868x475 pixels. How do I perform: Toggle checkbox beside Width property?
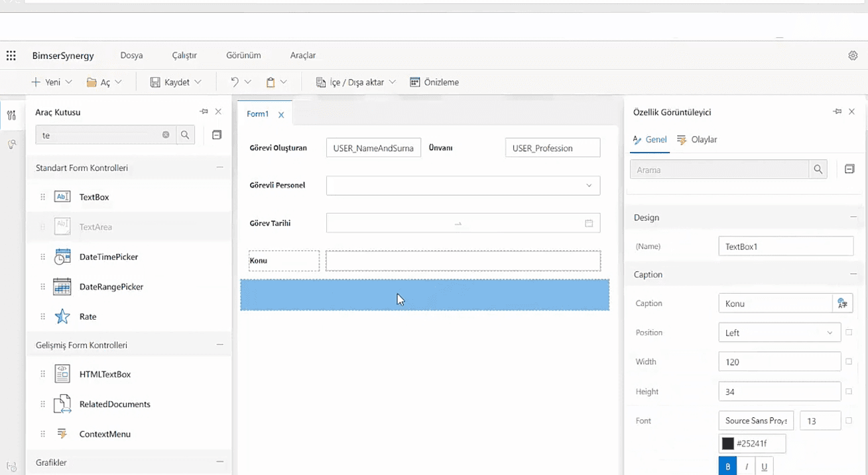tap(849, 362)
